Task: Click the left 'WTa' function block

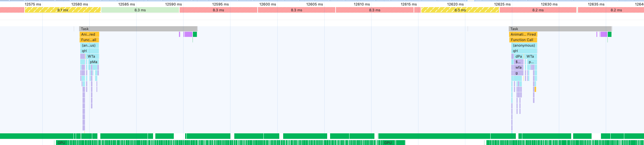Action: click(92, 56)
